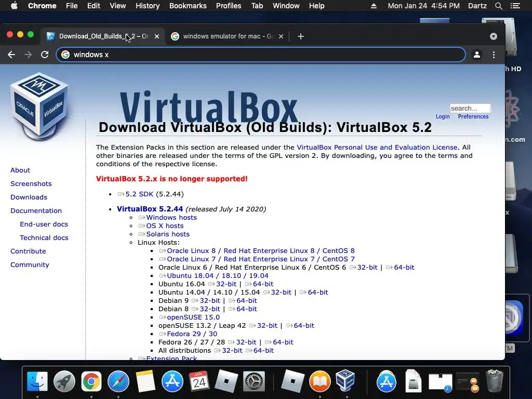Reload the current page
Image resolution: width=532 pixels, height=399 pixels.
[x=45, y=55]
